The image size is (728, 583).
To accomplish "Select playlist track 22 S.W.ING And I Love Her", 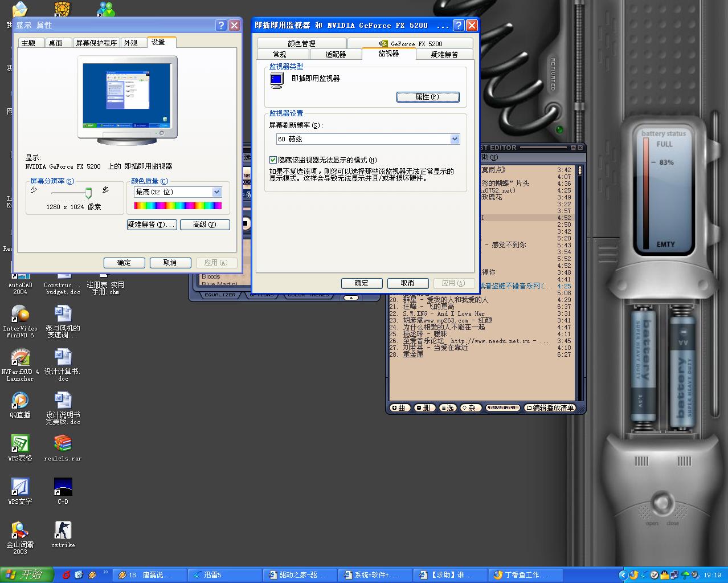I will click(444, 313).
